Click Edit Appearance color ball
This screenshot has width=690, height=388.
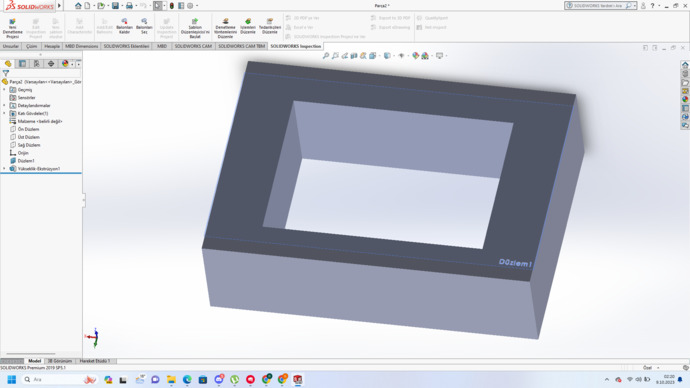tap(415, 56)
